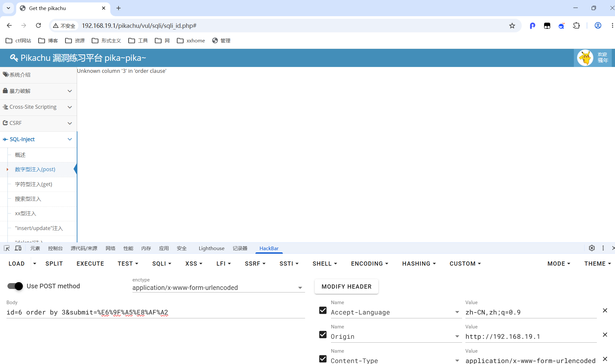Open the enctype dropdown
Image resolution: width=615 pixels, height=364 pixels.
click(219, 288)
